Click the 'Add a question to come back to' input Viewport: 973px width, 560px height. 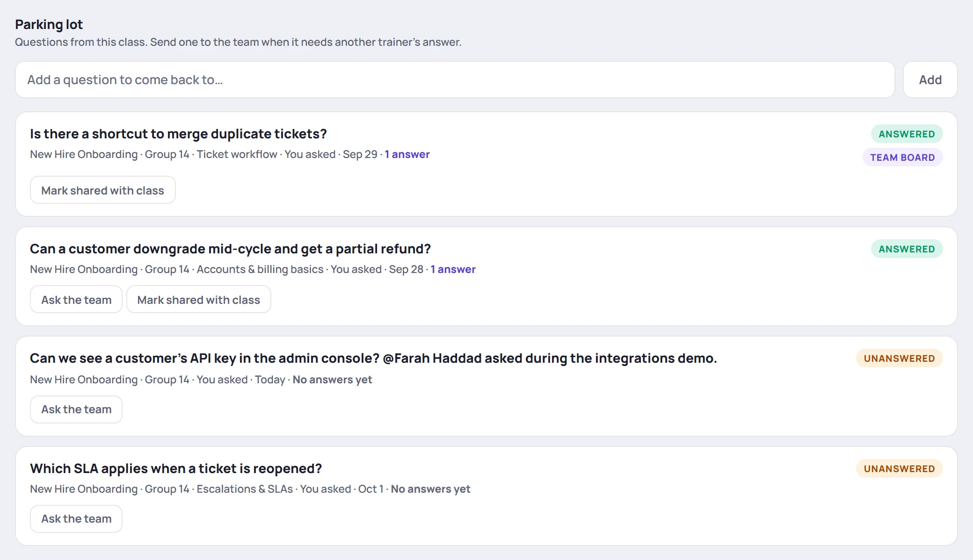[x=455, y=79]
